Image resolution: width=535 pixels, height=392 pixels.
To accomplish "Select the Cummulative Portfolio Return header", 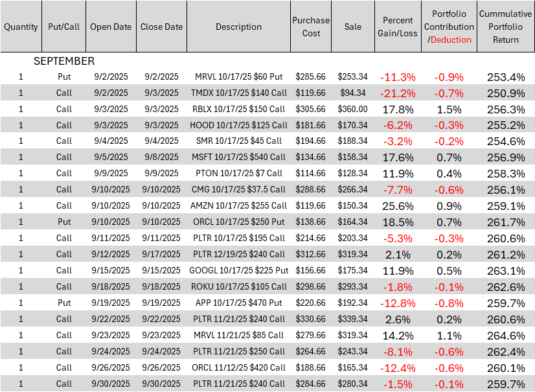I will coord(506,27).
